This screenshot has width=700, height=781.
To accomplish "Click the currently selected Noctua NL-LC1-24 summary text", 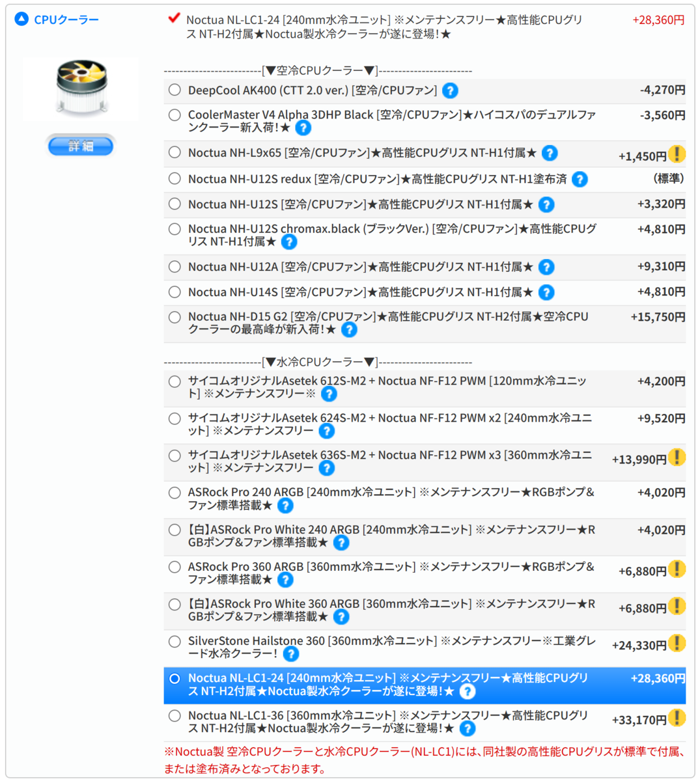I will [x=384, y=27].
